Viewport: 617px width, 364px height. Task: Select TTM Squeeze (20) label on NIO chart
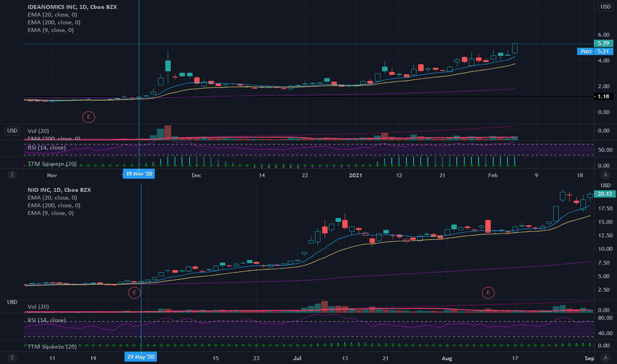click(x=52, y=347)
